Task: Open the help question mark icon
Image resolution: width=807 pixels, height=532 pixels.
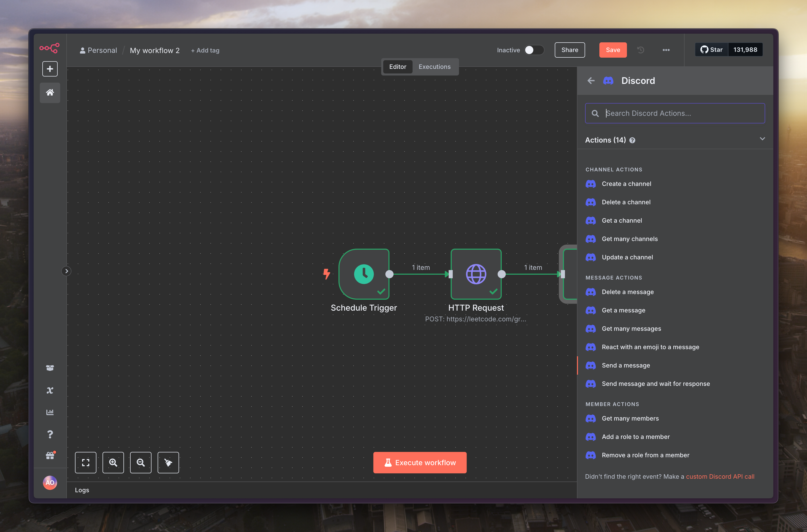Action: coord(50,434)
